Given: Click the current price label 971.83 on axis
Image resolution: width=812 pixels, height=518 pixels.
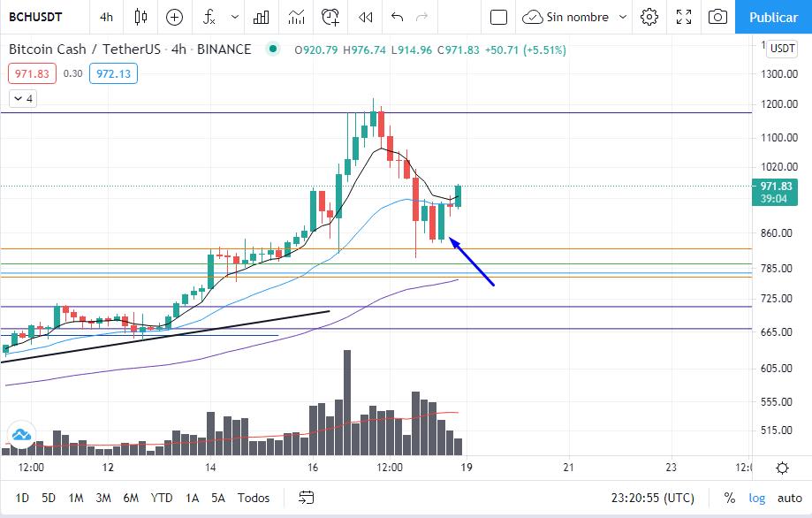Looking at the screenshot, I should tap(775, 192).
